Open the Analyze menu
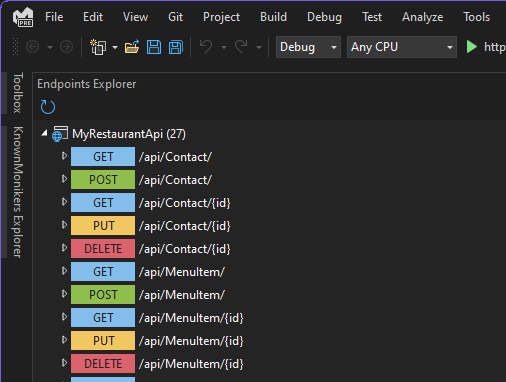The image size is (506, 382). 423,17
